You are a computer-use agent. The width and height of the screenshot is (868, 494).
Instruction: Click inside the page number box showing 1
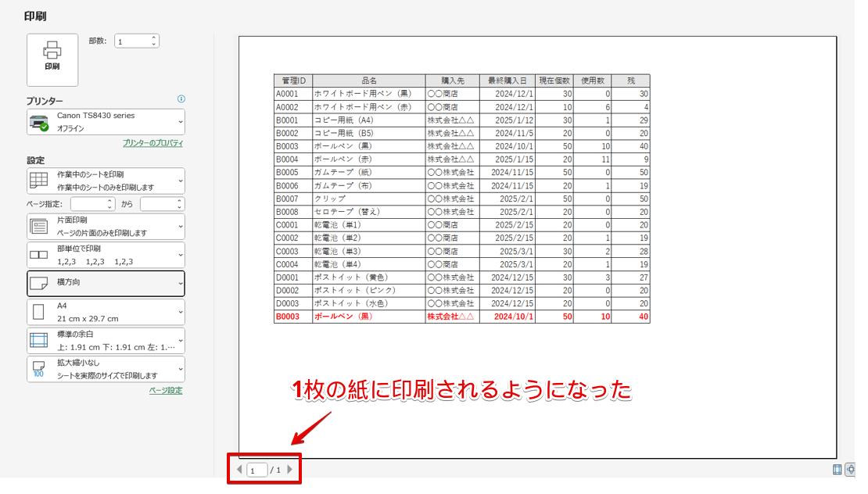258,469
